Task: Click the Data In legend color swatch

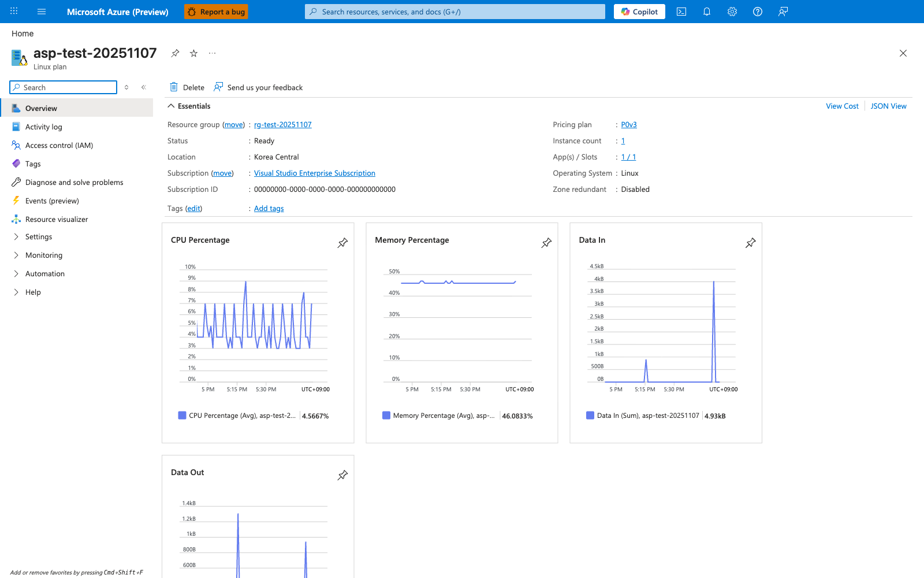Action: click(590, 415)
